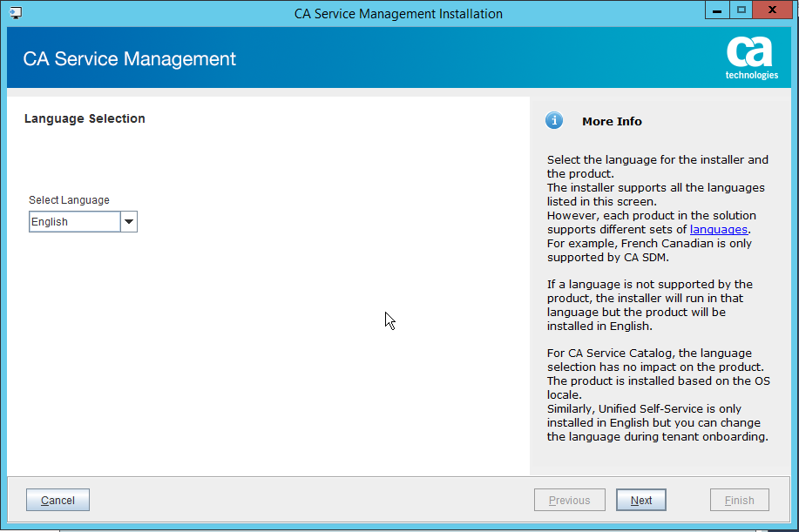
Task: Select the info bubble beside More Info heading
Action: pos(554,121)
